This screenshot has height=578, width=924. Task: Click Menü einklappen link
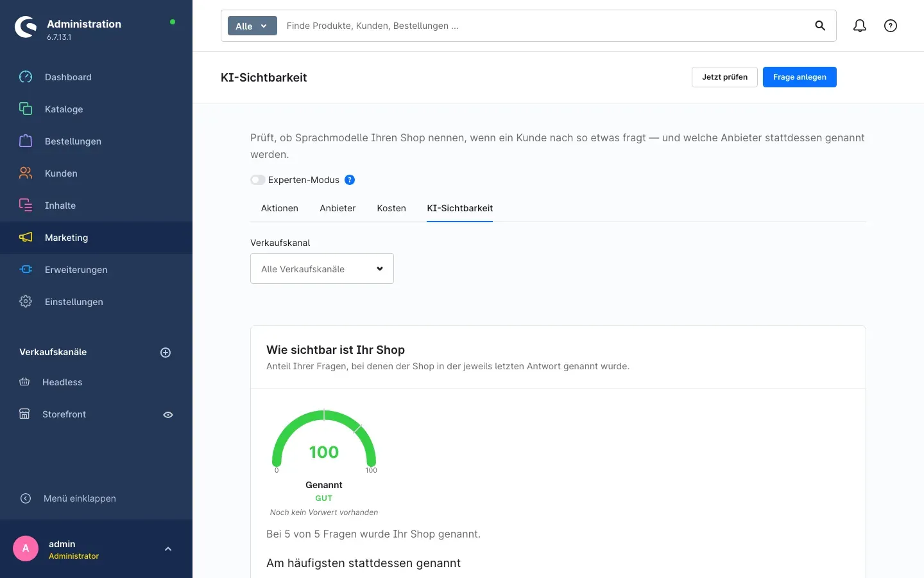80,498
